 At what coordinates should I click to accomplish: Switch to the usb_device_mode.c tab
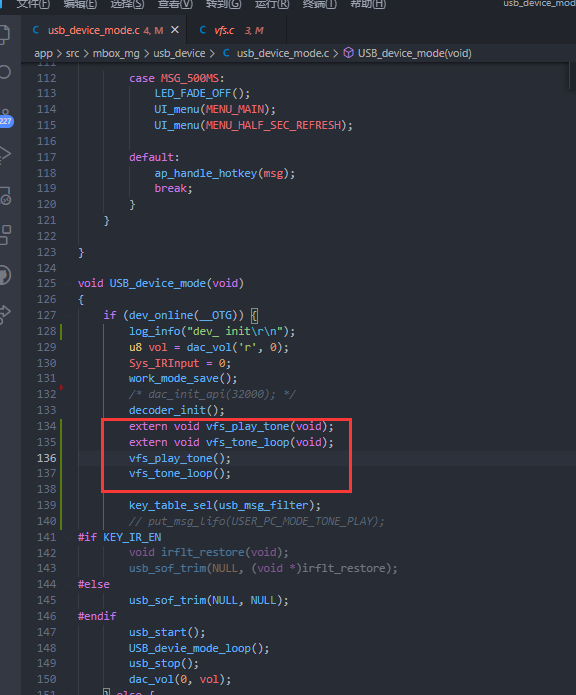(x=105, y=30)
